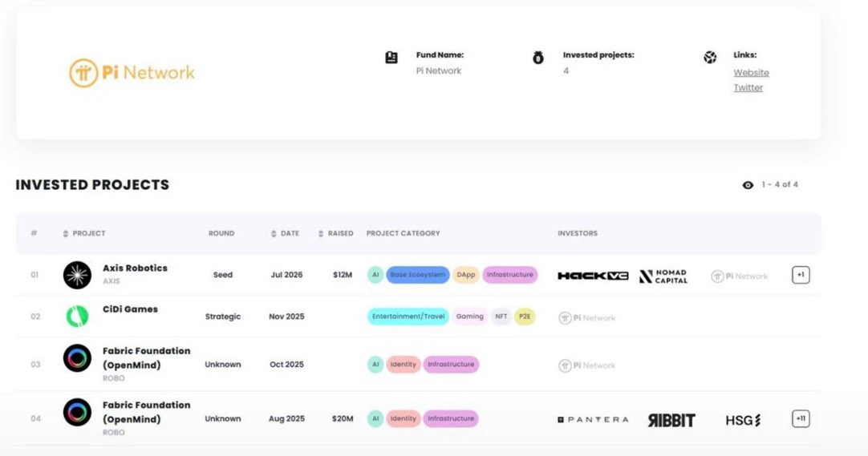Open Fabric Foundation (OpenMind) in Aug 2025 row
Image resolution: width=868 pixels, height=456 pixels.
point(146,413)
